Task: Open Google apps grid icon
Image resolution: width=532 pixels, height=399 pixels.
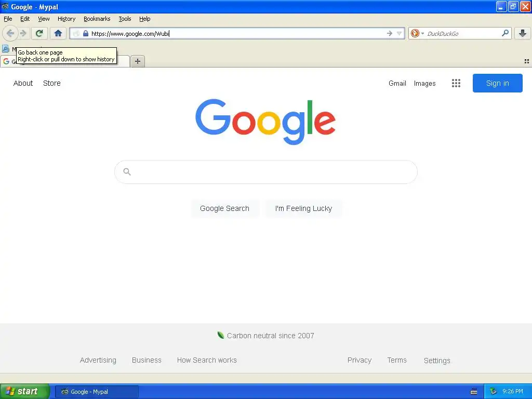Action: pos(456,83)
